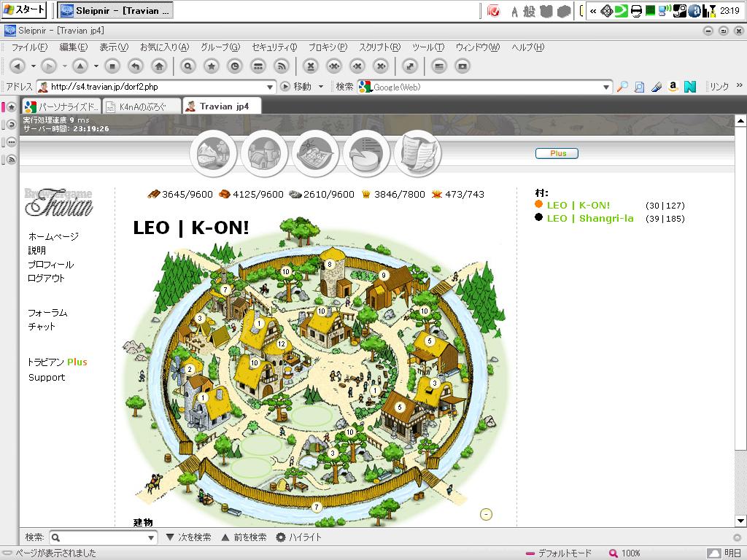Click the fullscreen diagonal-arrow toolbar icon
This screenshot has width=747, height=560.
[410, 66]
